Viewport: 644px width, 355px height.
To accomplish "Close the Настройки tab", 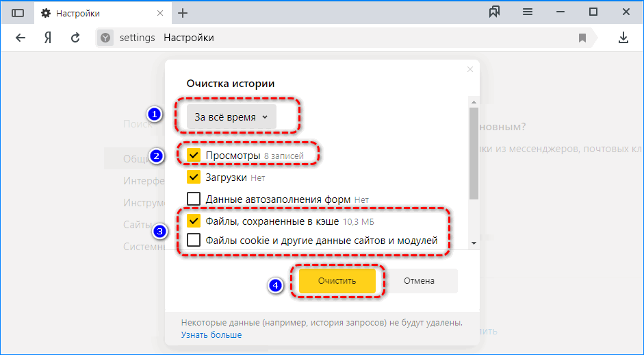I will tap(160, 13).
